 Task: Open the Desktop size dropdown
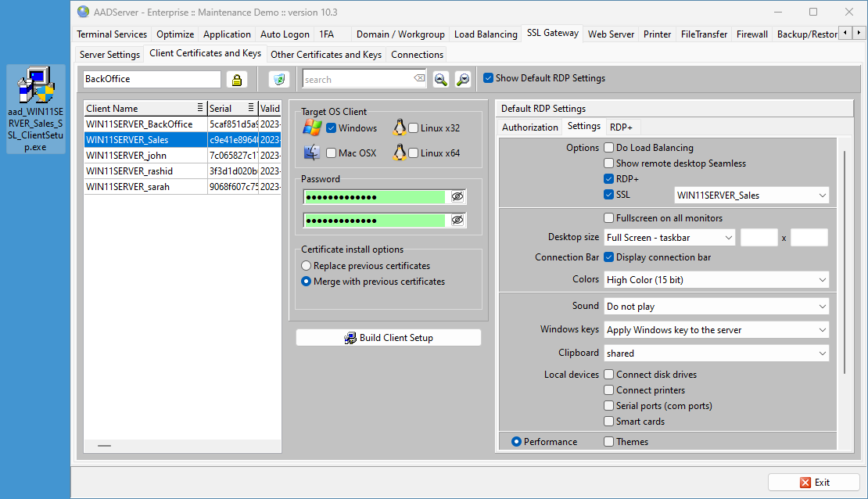pyautogui.click(x=670, y=238)
